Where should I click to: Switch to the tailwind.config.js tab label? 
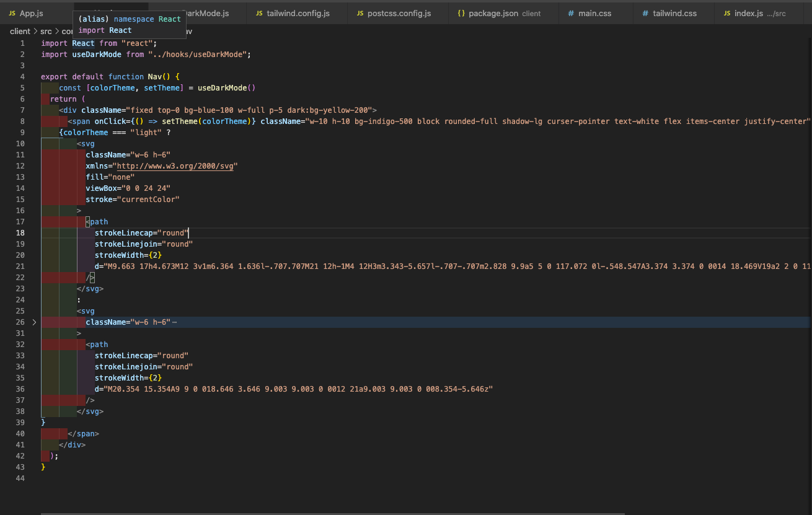point(298,13)
